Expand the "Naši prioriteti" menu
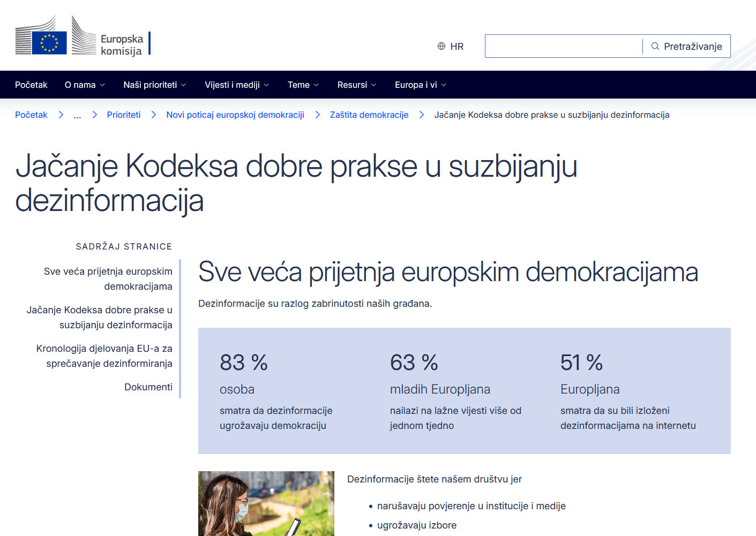 click(x=154, y=85)
